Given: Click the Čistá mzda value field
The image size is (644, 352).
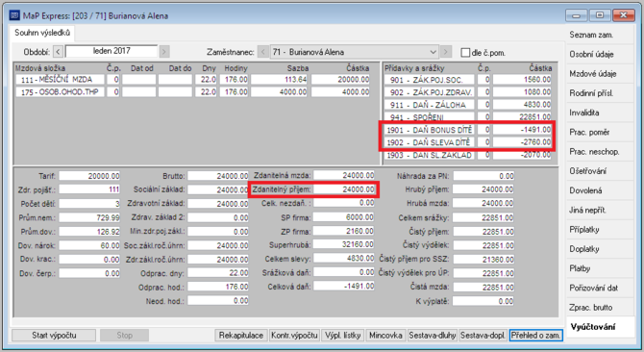Looking at the screenshot, I should 483,288.
